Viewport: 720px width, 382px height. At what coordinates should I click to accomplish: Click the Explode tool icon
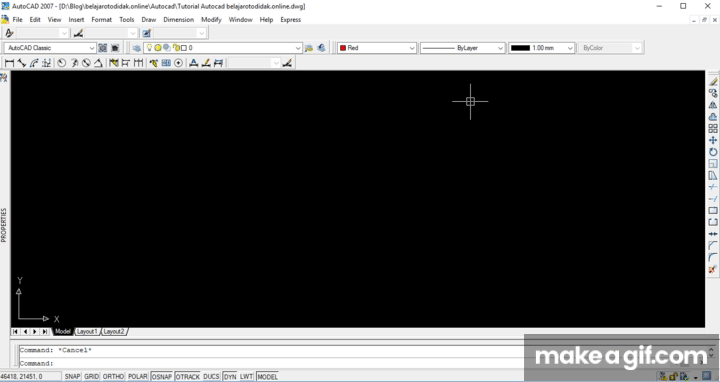(713, 270)
